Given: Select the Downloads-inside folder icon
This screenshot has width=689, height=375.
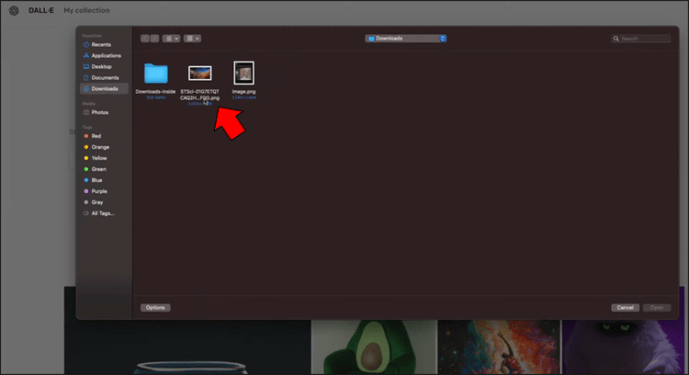Looking at the screenshot, I should tap(156, 73).
